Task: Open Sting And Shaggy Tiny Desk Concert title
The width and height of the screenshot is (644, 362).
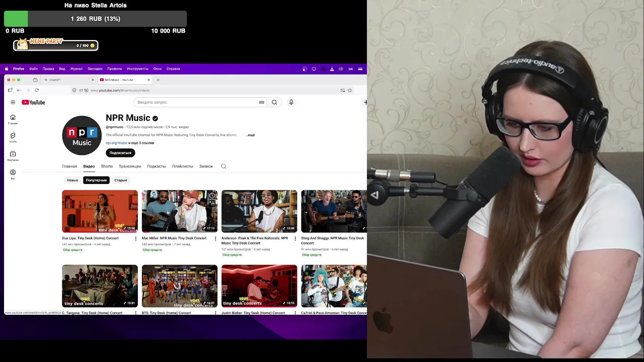Action: 332,240
